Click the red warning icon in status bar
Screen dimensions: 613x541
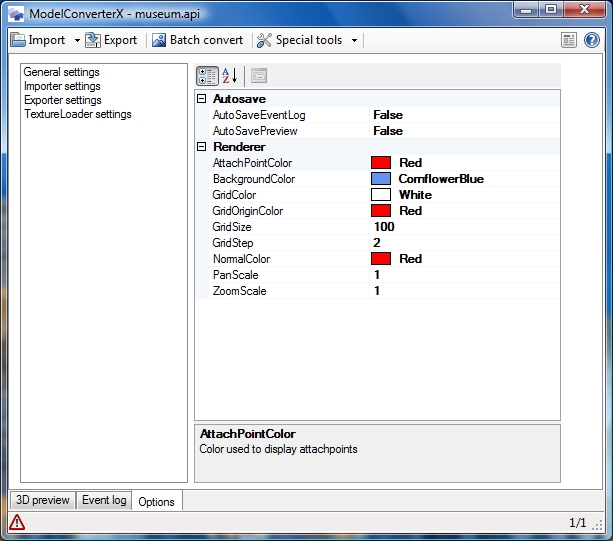17,522
